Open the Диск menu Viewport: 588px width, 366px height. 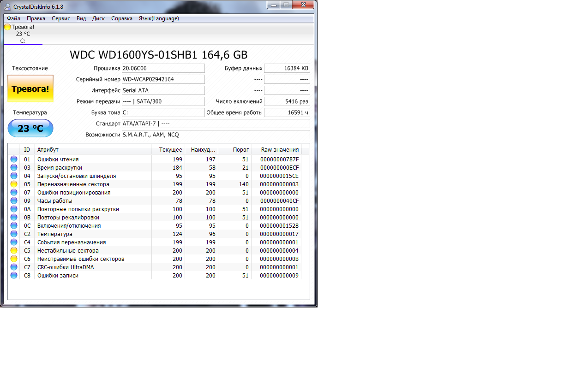click(98, 18)
